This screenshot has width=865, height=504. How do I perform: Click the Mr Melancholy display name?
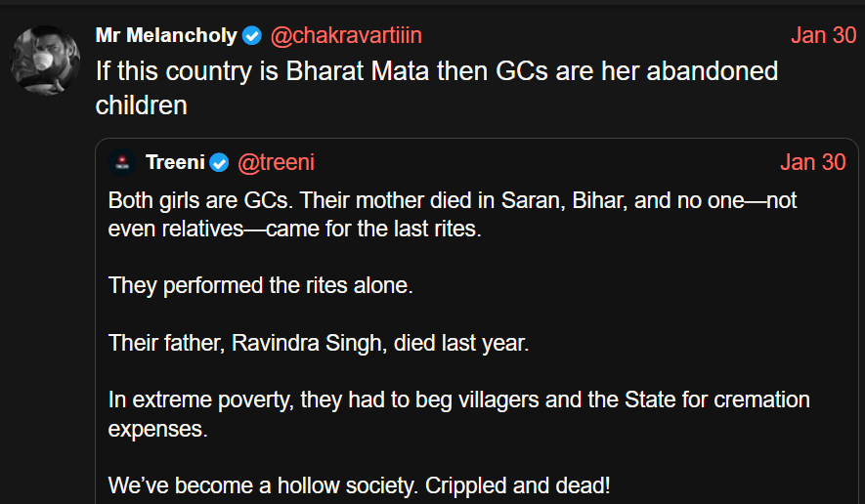pyautogui.click(x=166, y=36)
